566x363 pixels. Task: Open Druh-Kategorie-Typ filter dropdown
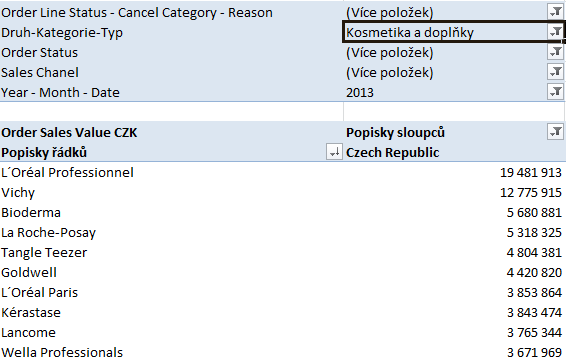(555, 32)
